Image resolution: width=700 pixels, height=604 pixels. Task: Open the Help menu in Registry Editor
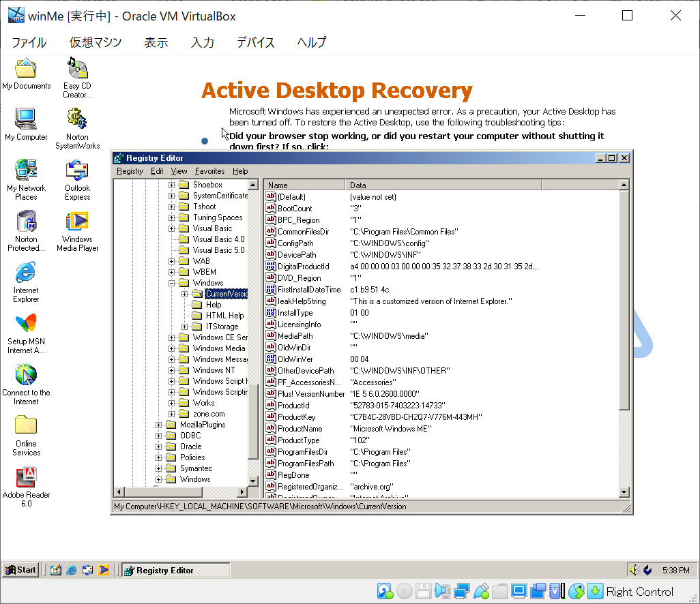click(240, 171)
